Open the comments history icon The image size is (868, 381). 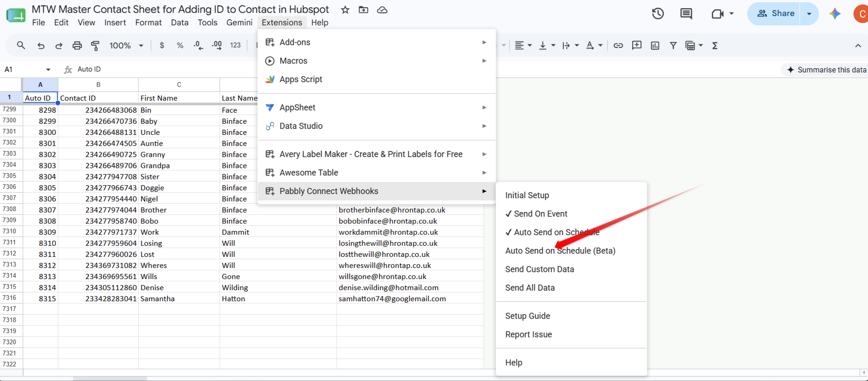pyautogui.click(x=686, y=13)
